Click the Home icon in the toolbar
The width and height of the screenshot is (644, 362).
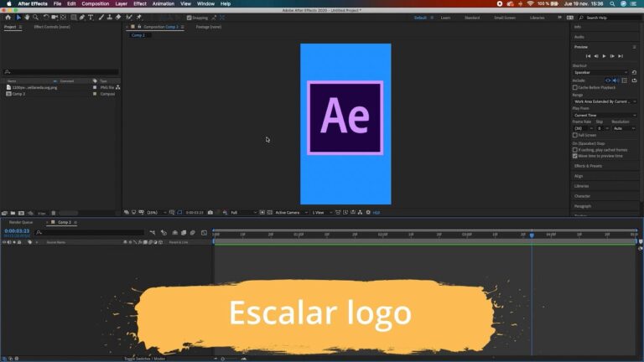click(x=8, y=18)
